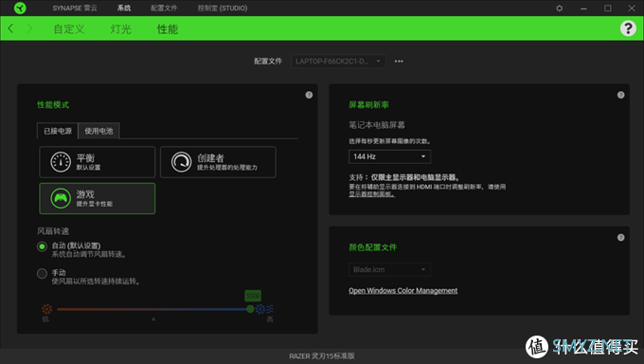Viewport: 644px width, 364px height.
Task: Open the 配置文件 profile dropdown
Action: 338,62
